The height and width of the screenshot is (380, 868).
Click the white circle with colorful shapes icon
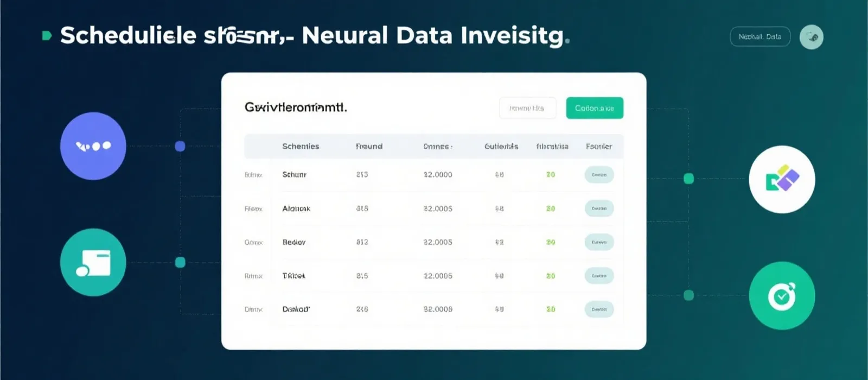[782, 179]
